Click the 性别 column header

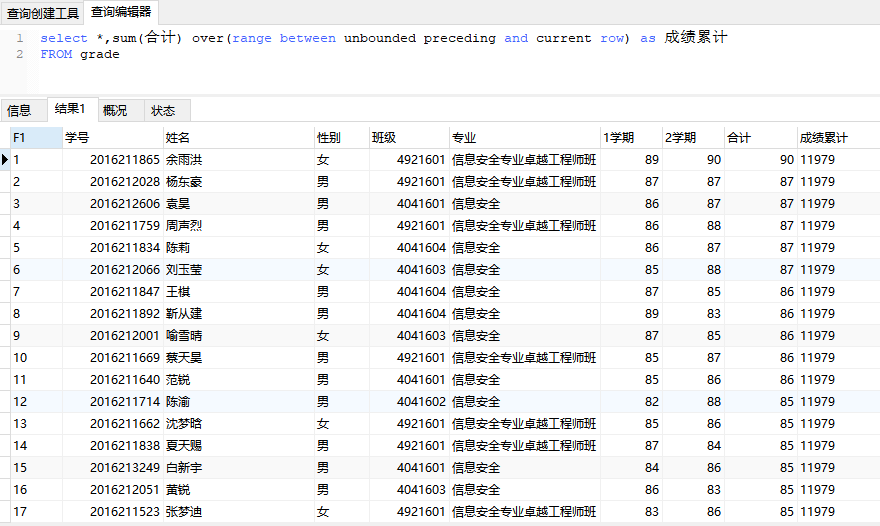pyautogui.click(x=342, y=138)
